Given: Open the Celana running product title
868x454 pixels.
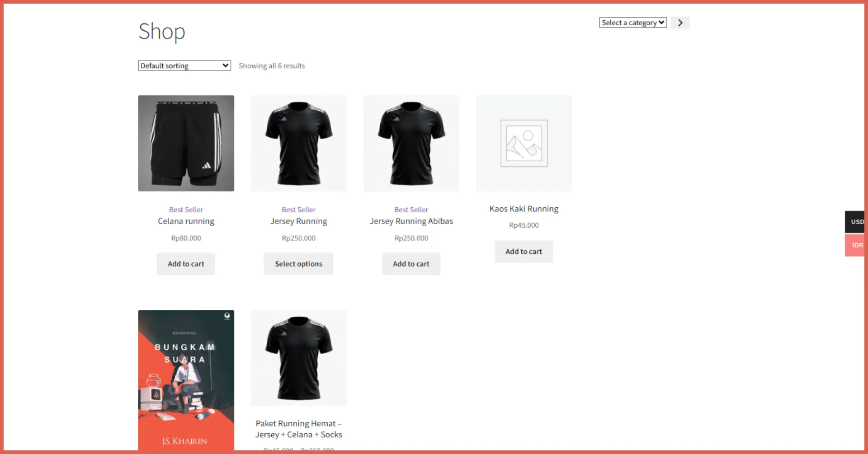Looking at the screenshot, I should 186,221.
